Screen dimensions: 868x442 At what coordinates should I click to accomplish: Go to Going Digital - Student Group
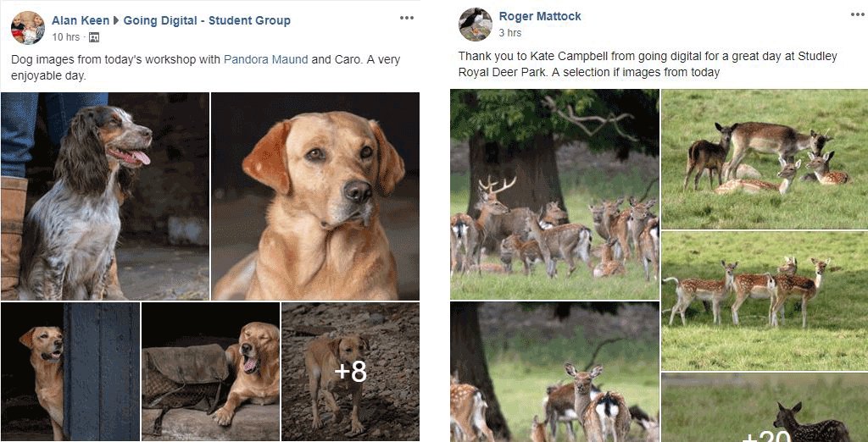pyautogui.click(x=207, y=20)
